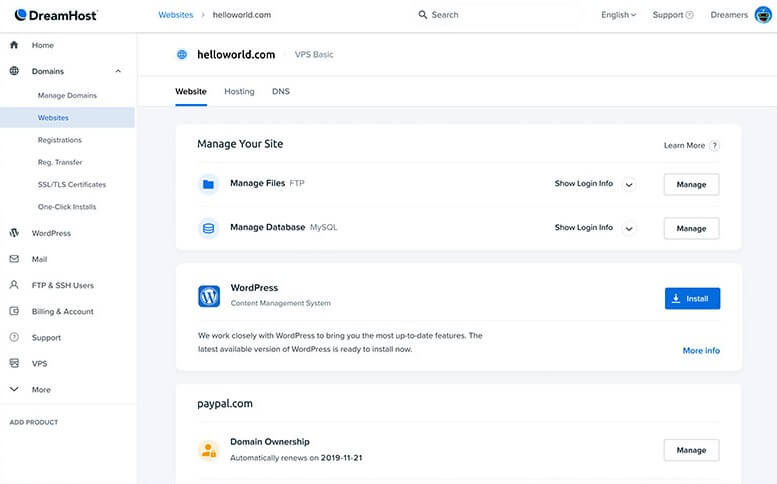The height and width of the screenshot is (484, 777).
Task: Switch to the Website tab
Action: tap(191, 92)
